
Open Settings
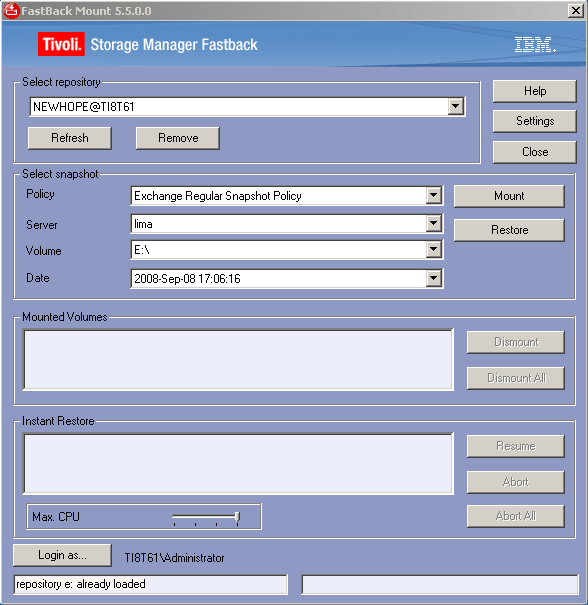pos(535,121)
